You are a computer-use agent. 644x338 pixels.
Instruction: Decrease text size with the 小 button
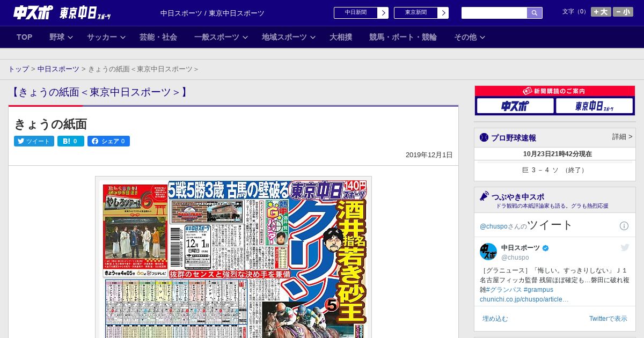pos(623,12)
